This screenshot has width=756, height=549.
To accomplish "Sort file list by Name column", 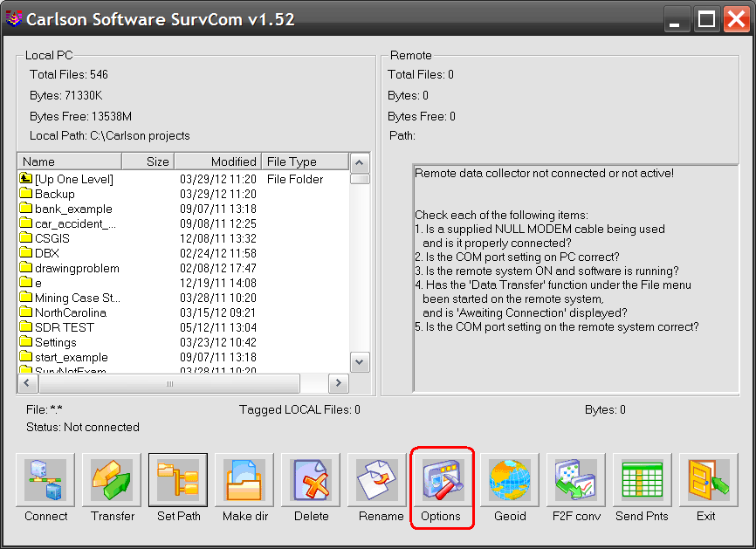I will pos(70,161).
